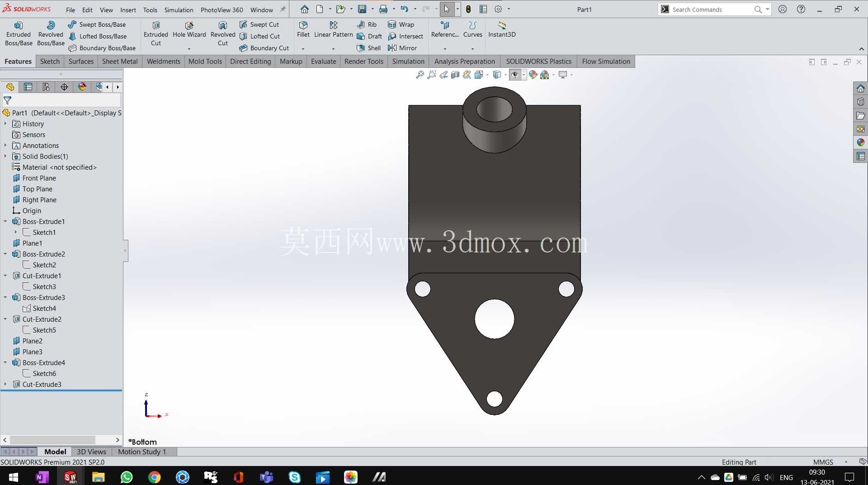Switch to the Sheet Metal tab
Viewport: 868px width, 485px height.
point(120,61)
